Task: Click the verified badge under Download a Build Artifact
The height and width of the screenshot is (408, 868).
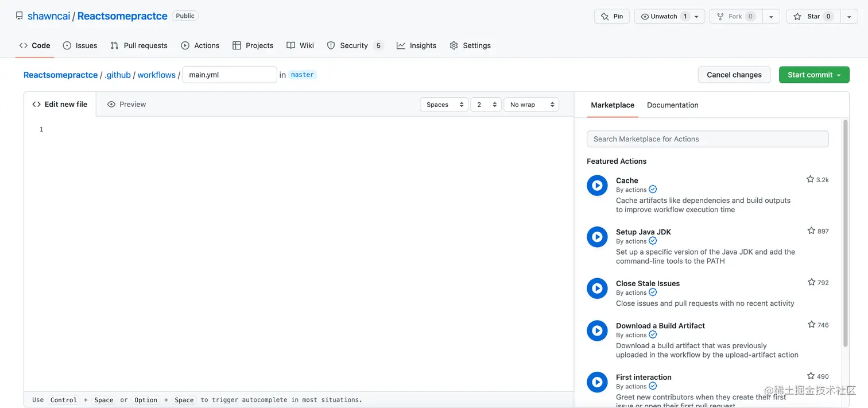Action: coord(653,335)
